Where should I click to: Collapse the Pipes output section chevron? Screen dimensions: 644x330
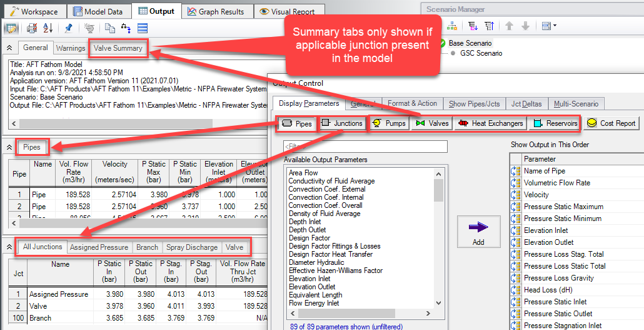click(9, 147)
